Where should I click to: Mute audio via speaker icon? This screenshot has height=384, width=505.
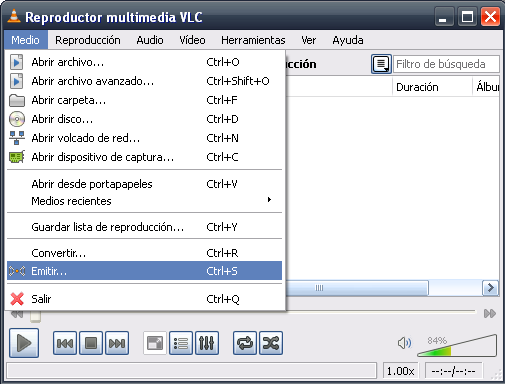404,343
